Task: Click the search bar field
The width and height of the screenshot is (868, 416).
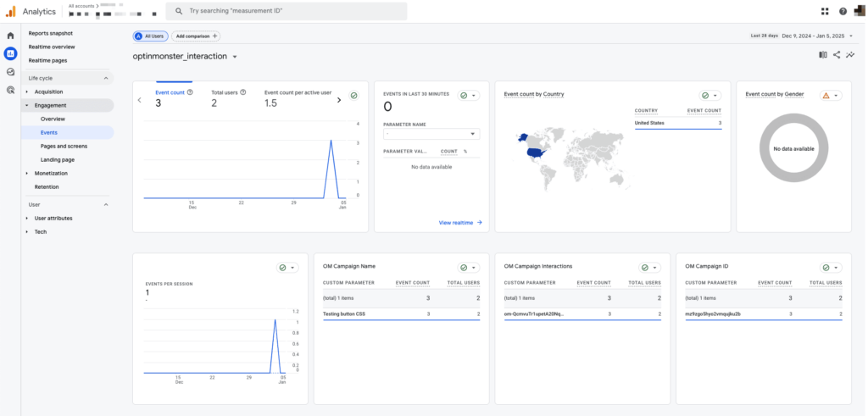Action: tap(288, 11)
